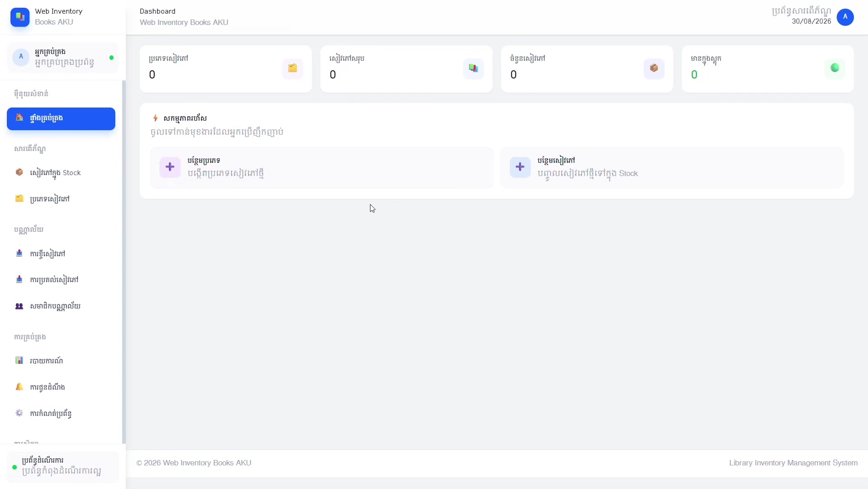868x489 pixels.
Task: Click the Web Inventory app logo icon
Action: point(20,17)
